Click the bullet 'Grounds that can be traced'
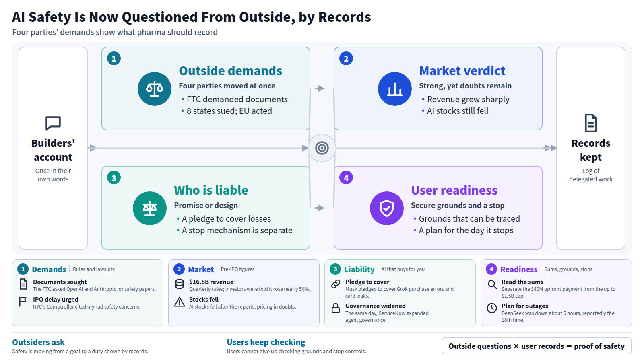Image resolution: width=644 pixels, height=362 pixels. (466, 219)
